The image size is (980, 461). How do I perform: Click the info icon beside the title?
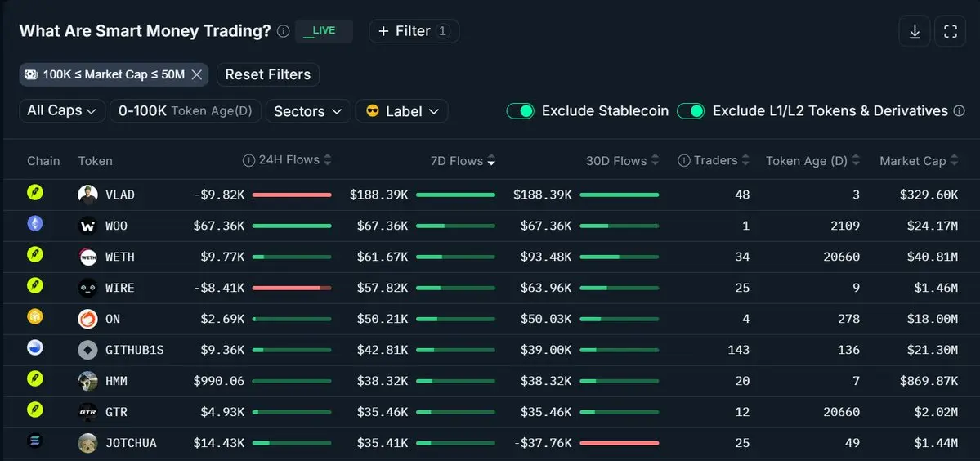[x=283, y=31]
